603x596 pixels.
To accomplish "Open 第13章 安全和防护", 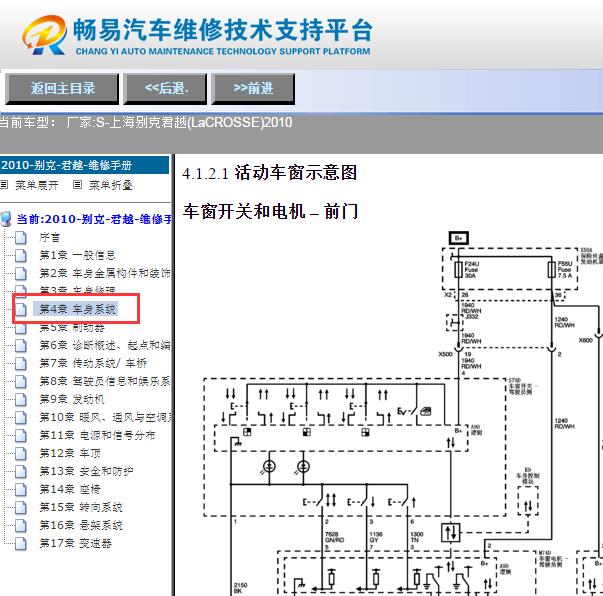I will click(87, 472).
